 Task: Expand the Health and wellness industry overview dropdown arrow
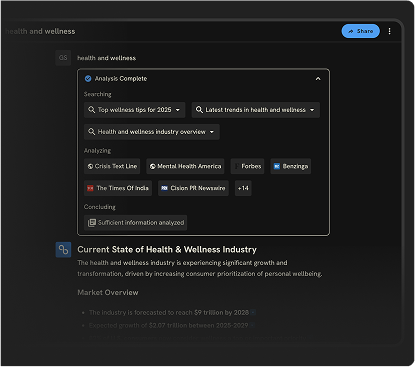point(212,132)
